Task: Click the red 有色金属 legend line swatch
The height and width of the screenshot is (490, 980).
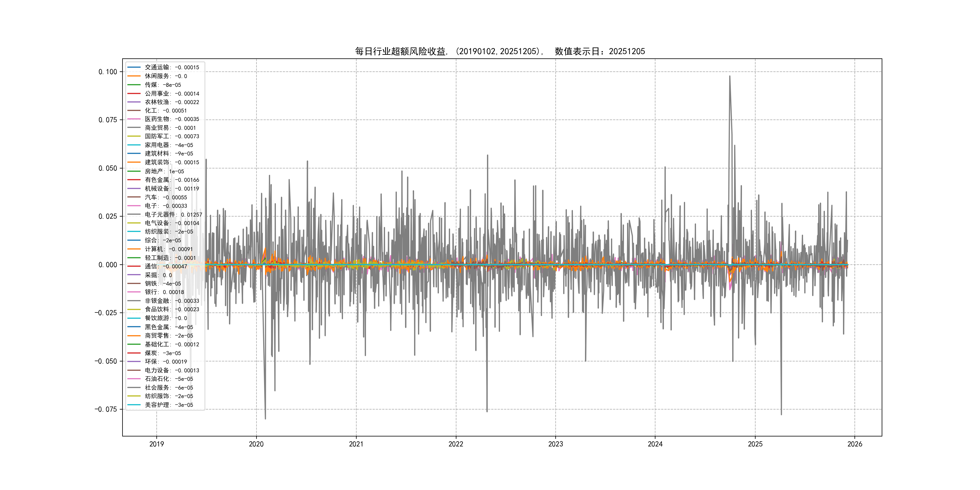Action: (134, 180)
